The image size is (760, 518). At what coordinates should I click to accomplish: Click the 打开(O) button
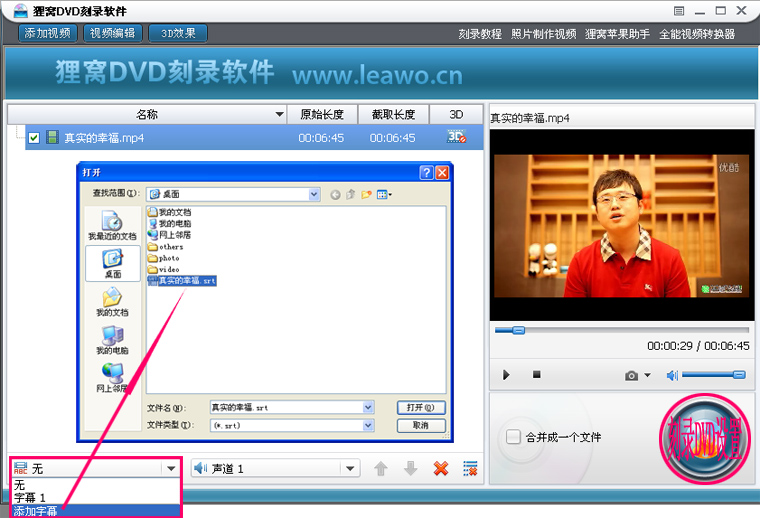[421, 408]
